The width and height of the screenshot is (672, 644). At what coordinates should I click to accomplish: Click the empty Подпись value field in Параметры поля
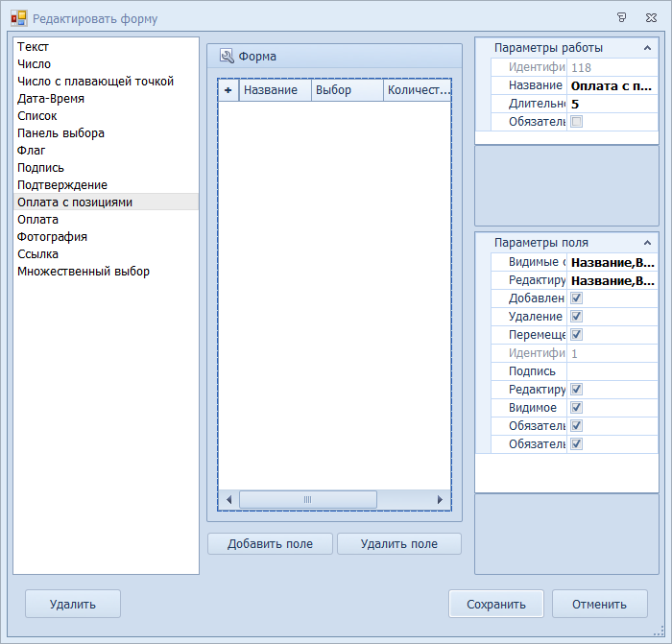click(x=612, y=371)
